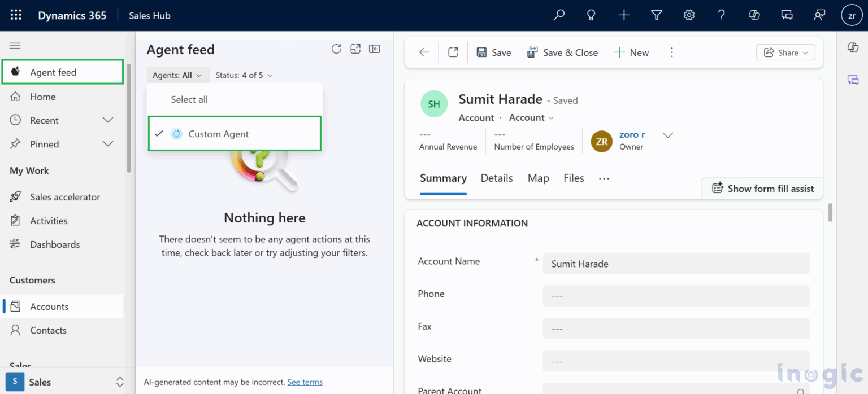Open advanced filters from the top bar
The height and width of the screenshot is (394, 868).
pos(657,15)
